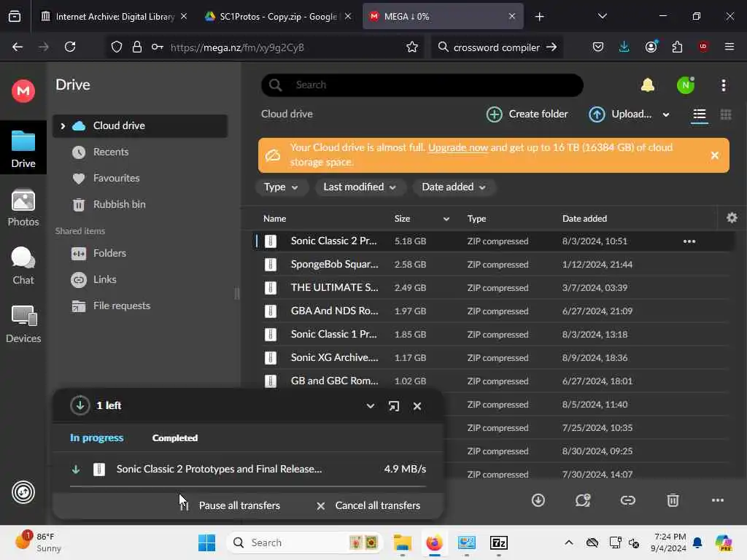Open a new browser tab
The image size is (747, 560).
[539, 16]
